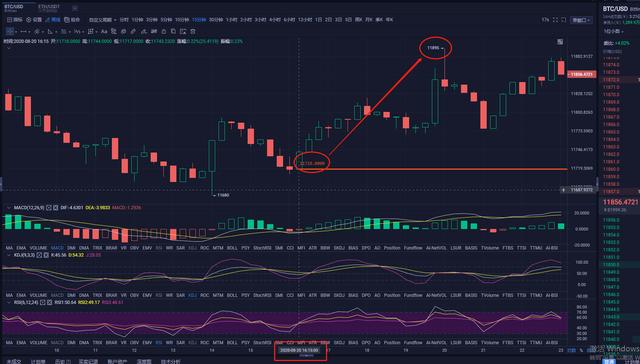Click the BTC/USD title in right panel

(615, 8)
